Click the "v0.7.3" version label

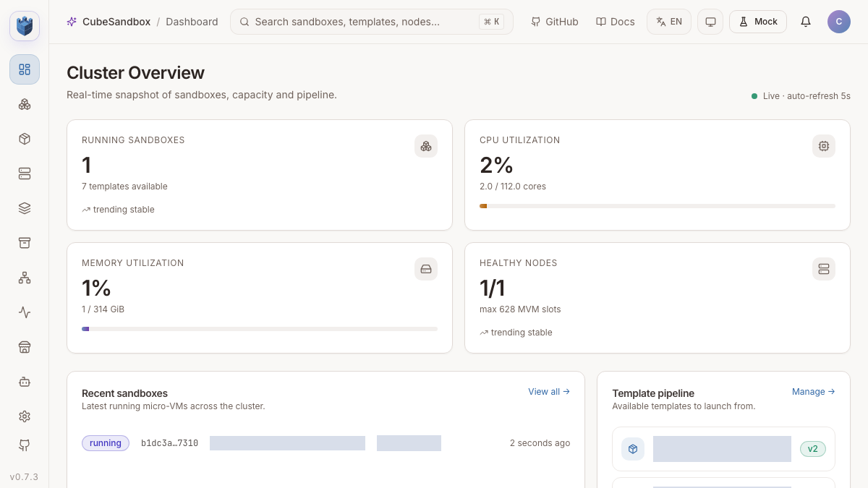click(25, 477)
